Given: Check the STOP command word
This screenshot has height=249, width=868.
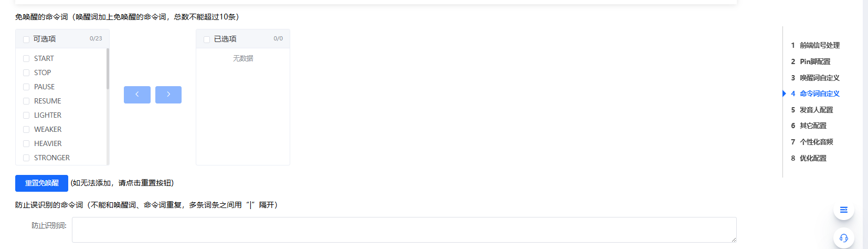Looking at the screenshot, I should 26,73.
